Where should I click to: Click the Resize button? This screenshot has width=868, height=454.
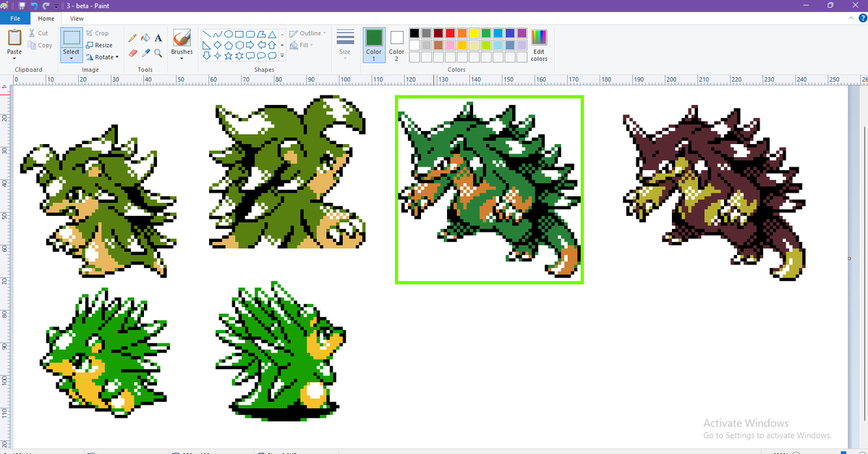(99, 45)
